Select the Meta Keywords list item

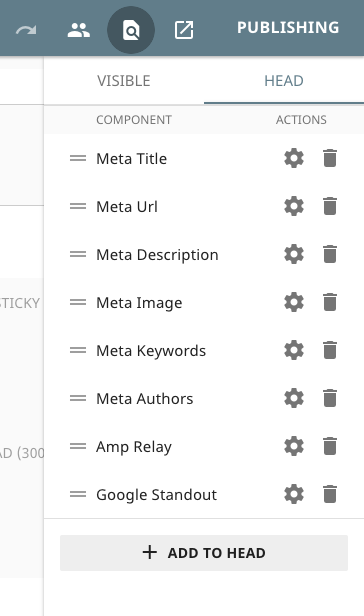[204, 350]
